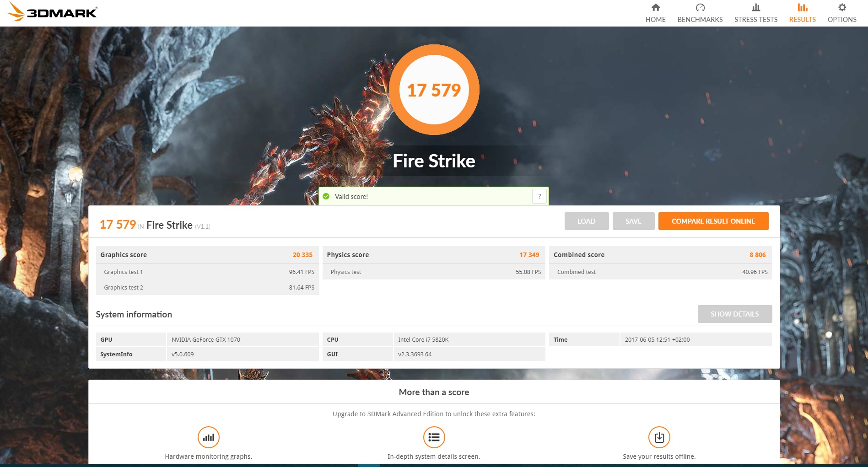The width and height of the screenshot is (868, 467).
Task: Open the Stress Tests chart icon
Action: [756, 7]
